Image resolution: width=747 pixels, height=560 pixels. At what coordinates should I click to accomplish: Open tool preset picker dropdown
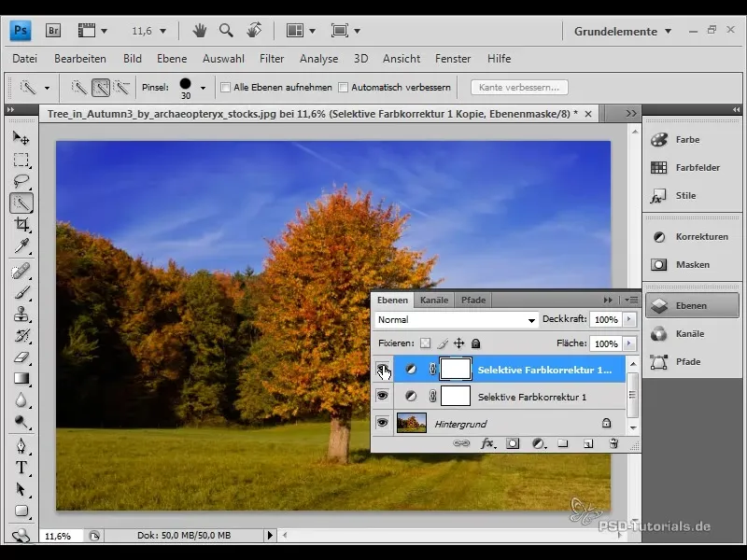point(47,88)
